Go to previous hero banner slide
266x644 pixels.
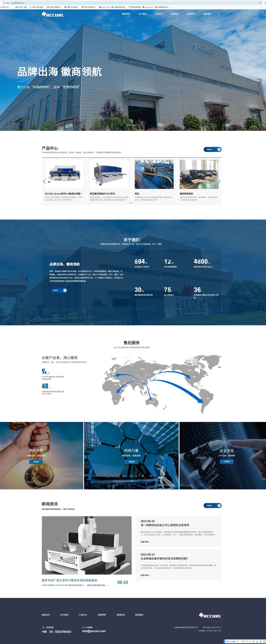(244, 123)
